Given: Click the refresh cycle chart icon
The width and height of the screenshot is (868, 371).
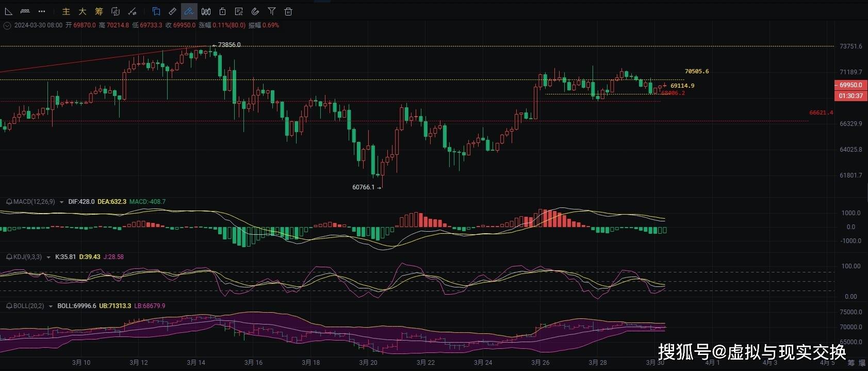Looking at the screenshot, I should coord(116,11).
